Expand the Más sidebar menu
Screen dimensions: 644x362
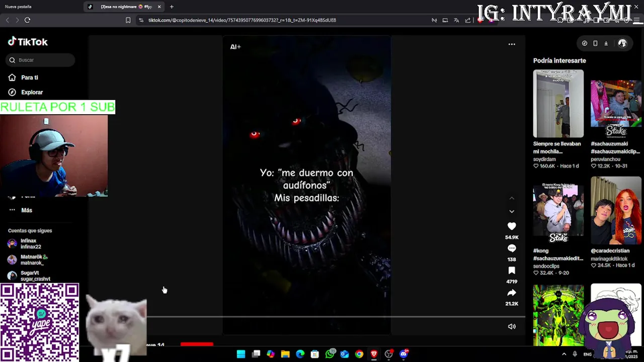[x=26, y=210]
